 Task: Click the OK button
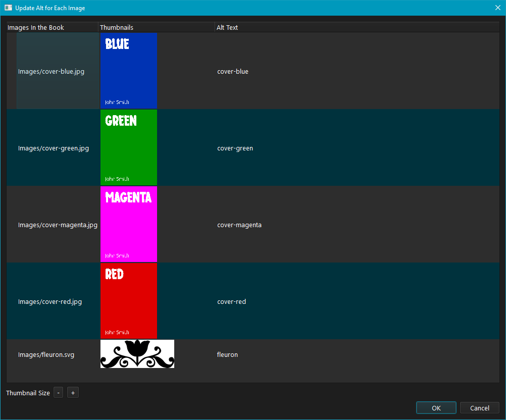(436, 408)
